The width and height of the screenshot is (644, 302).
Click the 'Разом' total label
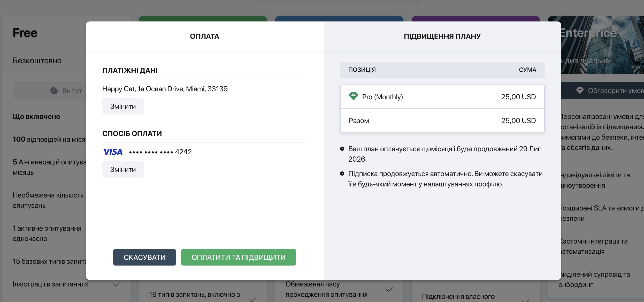[359, 121]
